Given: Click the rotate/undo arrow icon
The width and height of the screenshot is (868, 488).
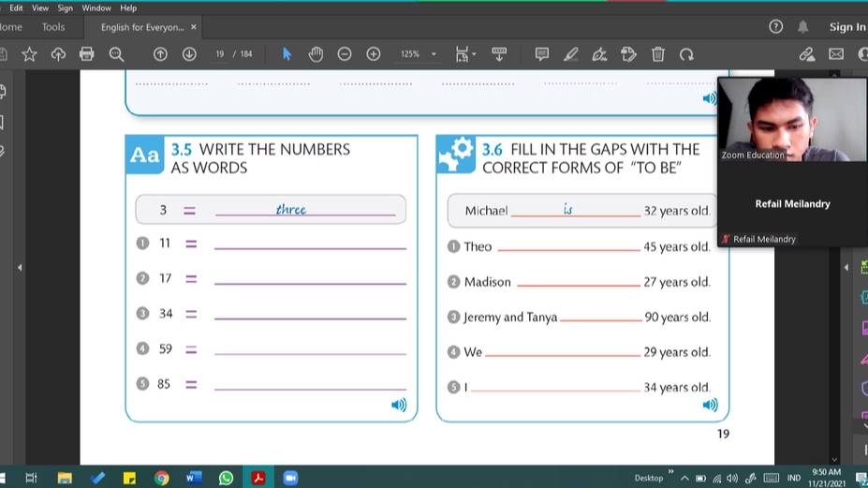Looking at the screenshot, I should coord(686,54).
